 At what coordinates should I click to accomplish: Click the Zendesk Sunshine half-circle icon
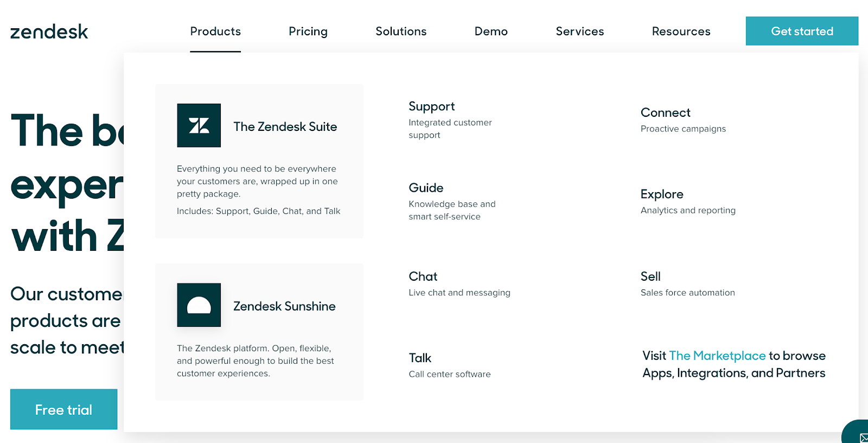[199, 305]
